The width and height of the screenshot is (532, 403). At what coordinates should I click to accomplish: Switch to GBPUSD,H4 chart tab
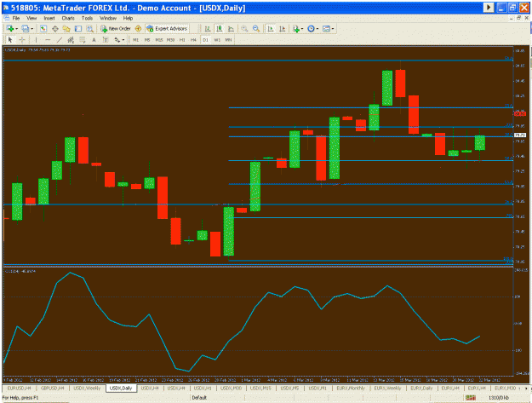coord(52,388)
